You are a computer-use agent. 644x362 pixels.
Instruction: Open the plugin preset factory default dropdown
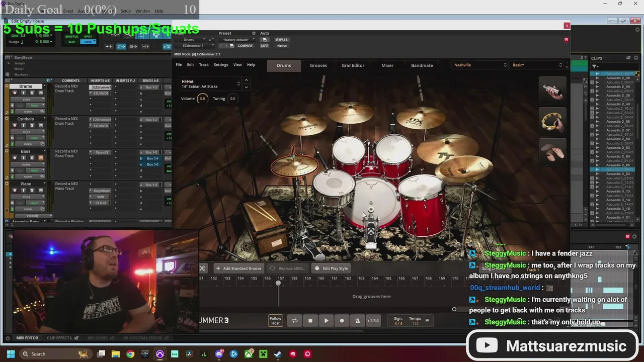(x=236, y=40)
